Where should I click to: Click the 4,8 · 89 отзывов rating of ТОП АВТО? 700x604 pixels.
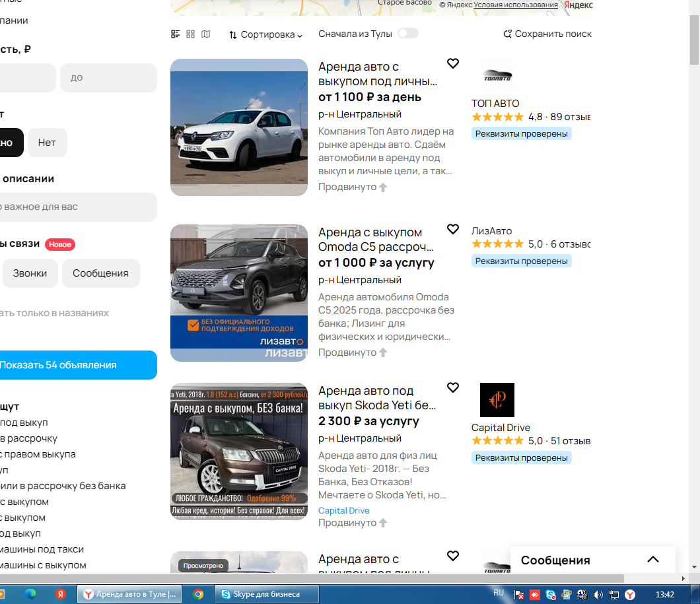click(531, 117)
